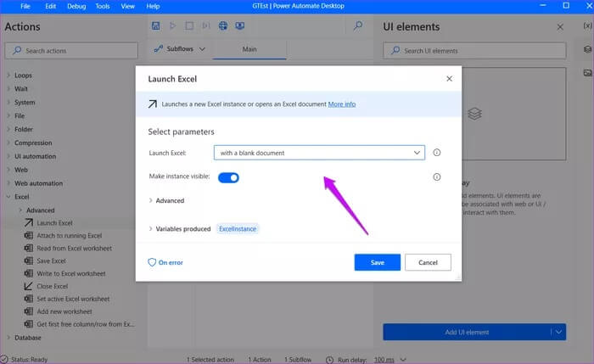This screenshot has height=364, width=594.
Task: Click info icon beside Make instance visible
Action: pyautogui.click(x=436, y=176)
